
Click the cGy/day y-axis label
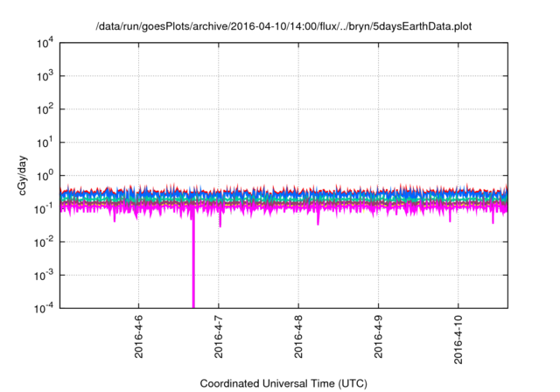click(22, 175)
